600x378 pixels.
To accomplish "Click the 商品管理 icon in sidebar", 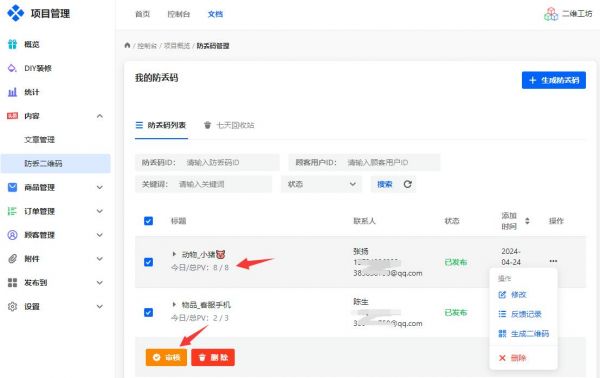I will (x=12, y=187).
